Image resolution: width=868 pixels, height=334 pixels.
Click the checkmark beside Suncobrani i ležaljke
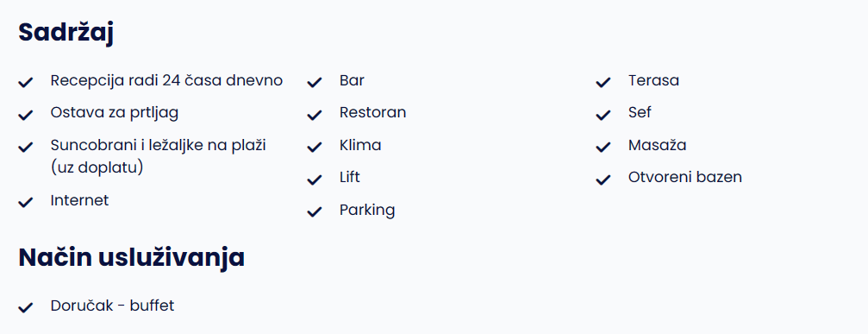pyautogui.click(x=26, y=148)
